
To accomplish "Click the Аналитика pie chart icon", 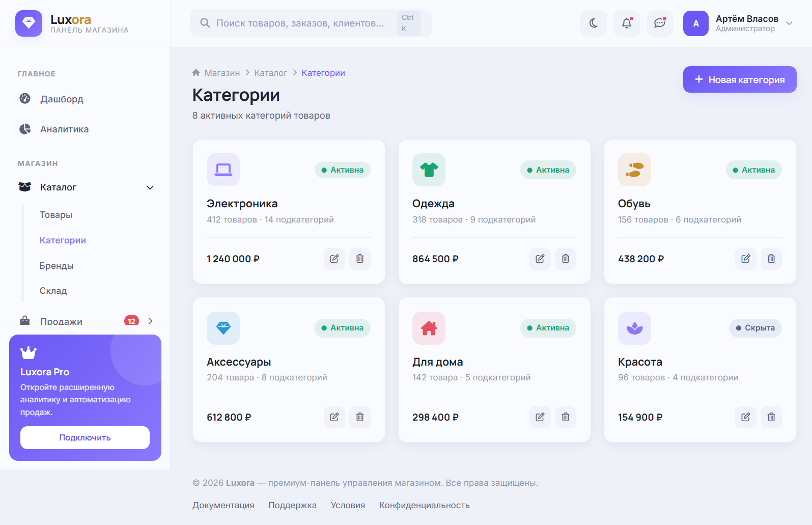I will click(x=25, y=129).
